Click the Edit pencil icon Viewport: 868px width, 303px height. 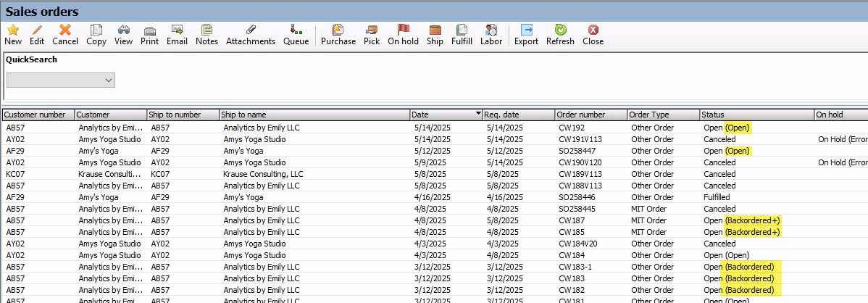click(37, 30)
